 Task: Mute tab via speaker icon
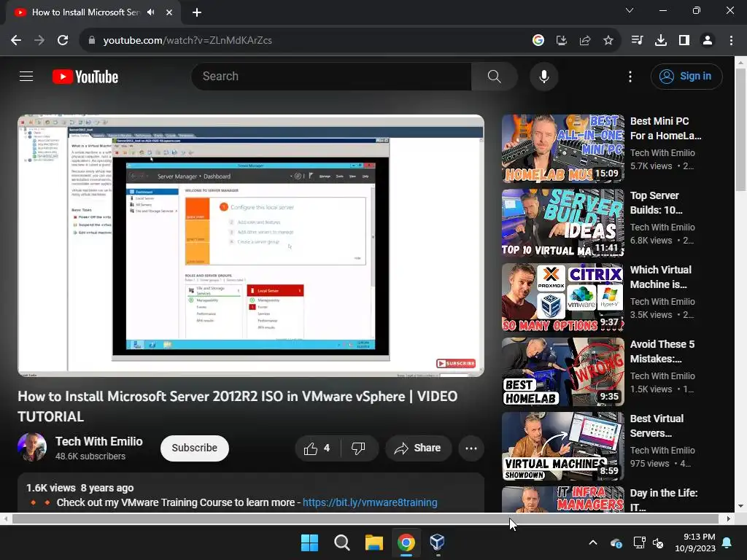[x=151, y=12]
